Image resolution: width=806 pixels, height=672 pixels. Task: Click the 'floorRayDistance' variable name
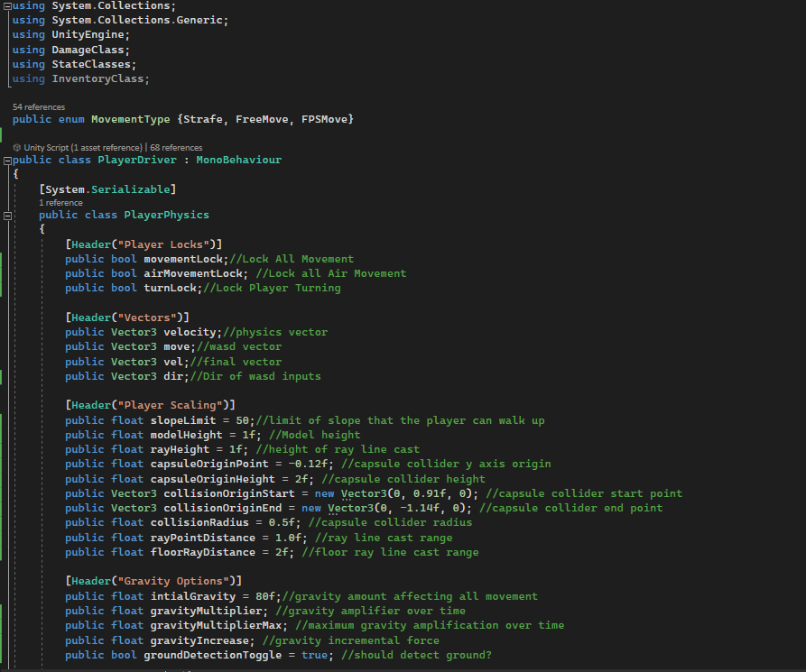[202, 552]
